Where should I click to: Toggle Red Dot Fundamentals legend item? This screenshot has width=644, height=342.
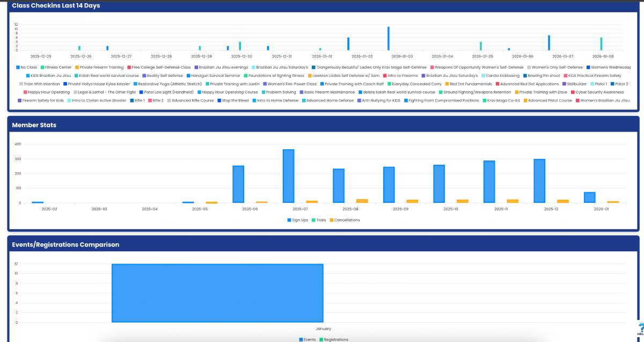coord(469,84)
